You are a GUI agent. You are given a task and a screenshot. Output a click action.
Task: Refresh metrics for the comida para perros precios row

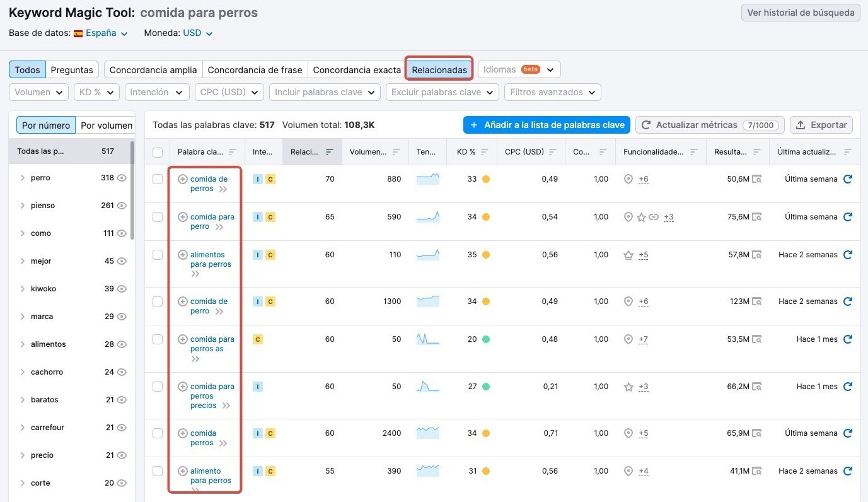click(848, 387)
